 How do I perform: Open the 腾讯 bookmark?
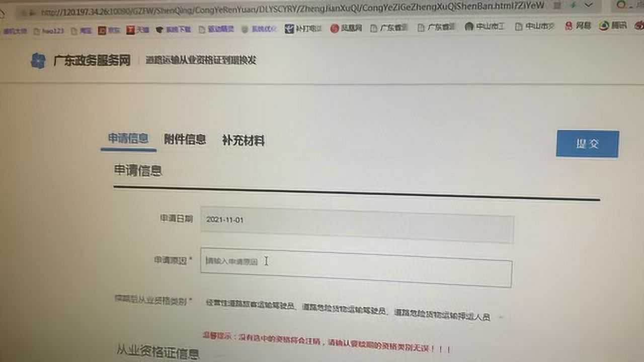click(x=613, y=26)
